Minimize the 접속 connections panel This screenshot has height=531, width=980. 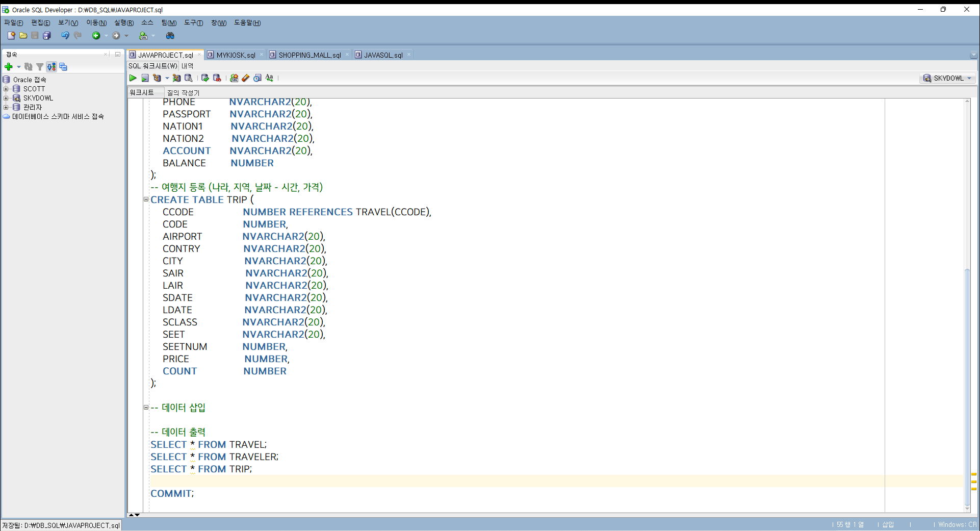click(118, 54)
